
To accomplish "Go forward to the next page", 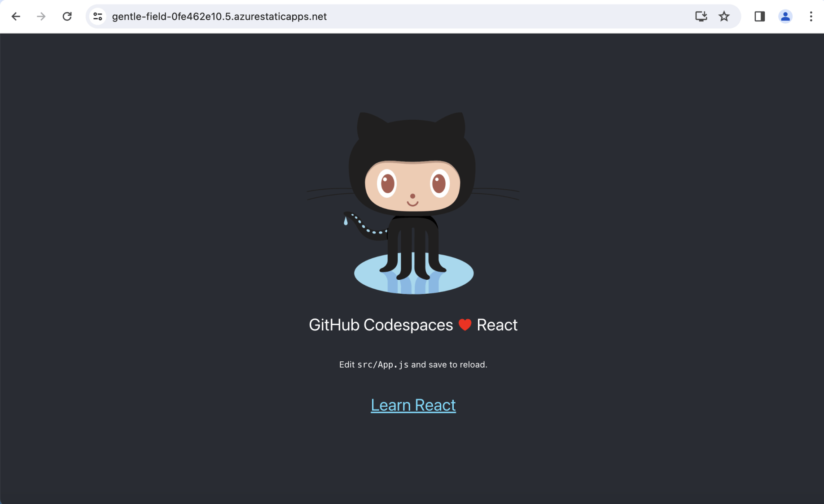I will click(41, 17).
